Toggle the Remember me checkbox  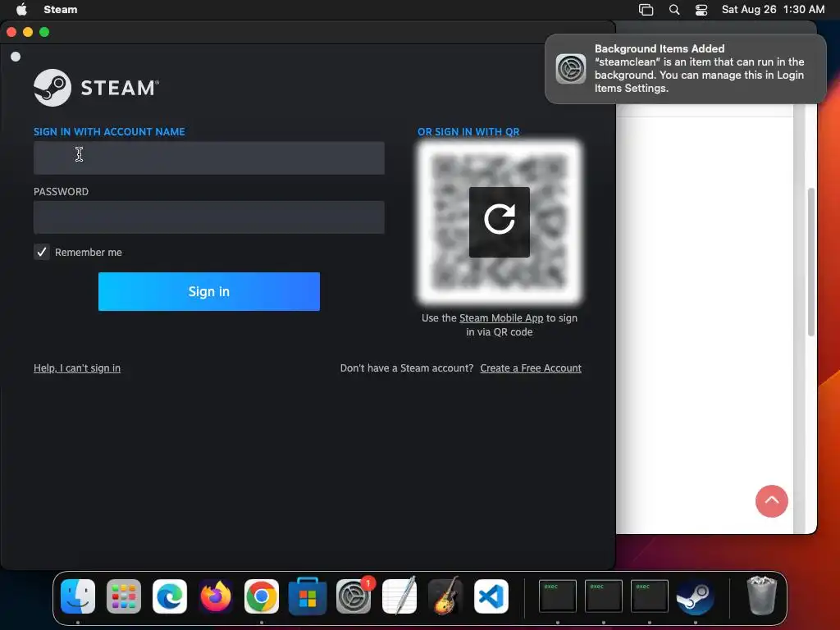(x=42, y=252)
